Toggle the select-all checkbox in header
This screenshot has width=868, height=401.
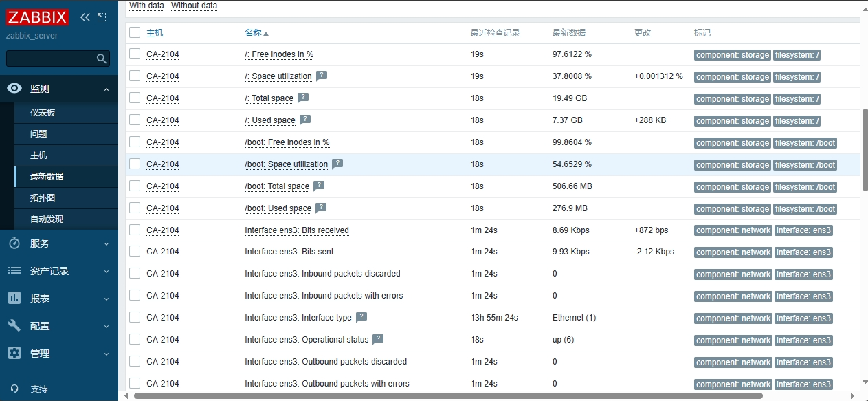point(135,32)
